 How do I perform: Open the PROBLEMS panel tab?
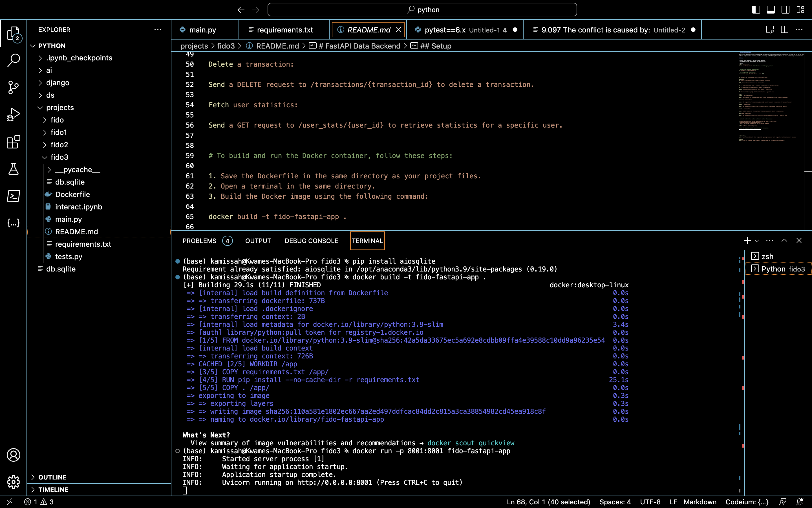coord(207,241)
